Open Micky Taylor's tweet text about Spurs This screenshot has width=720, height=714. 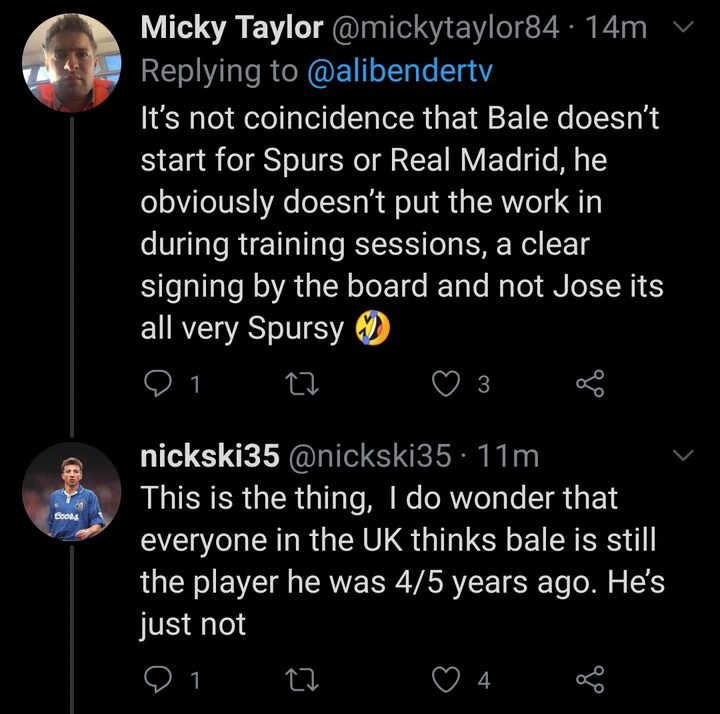pos(402,223)
